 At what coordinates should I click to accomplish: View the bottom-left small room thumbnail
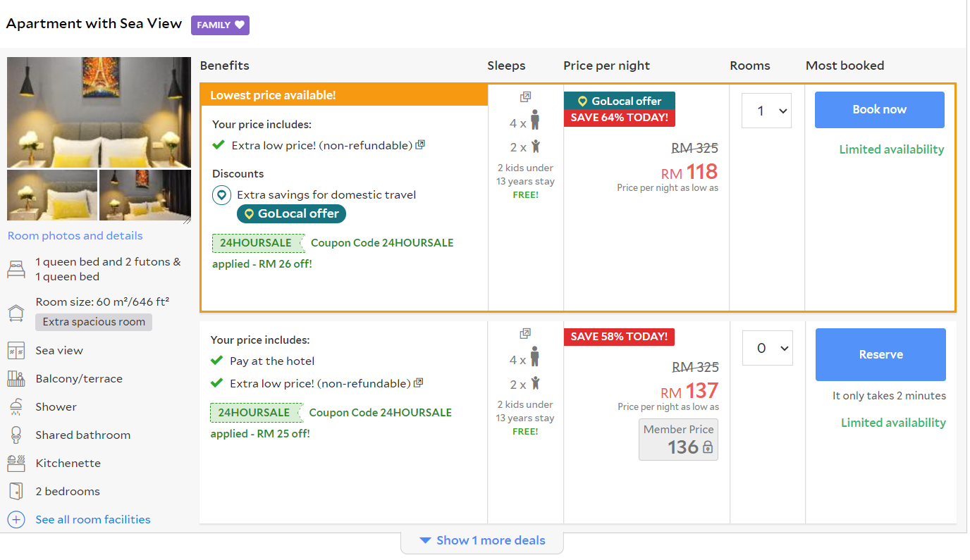pos(52,195)
